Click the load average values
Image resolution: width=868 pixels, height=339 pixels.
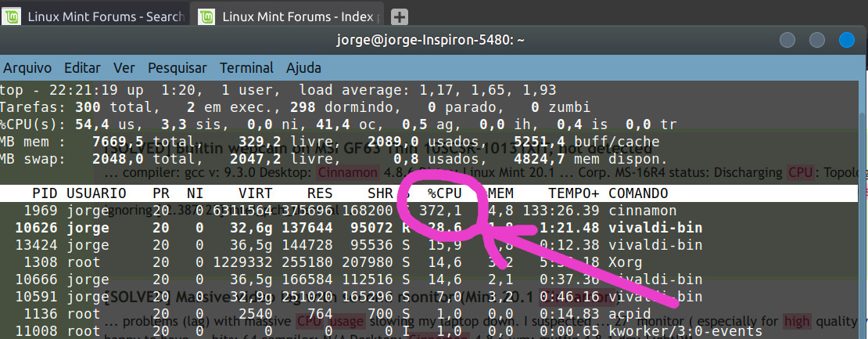point(487,90)
